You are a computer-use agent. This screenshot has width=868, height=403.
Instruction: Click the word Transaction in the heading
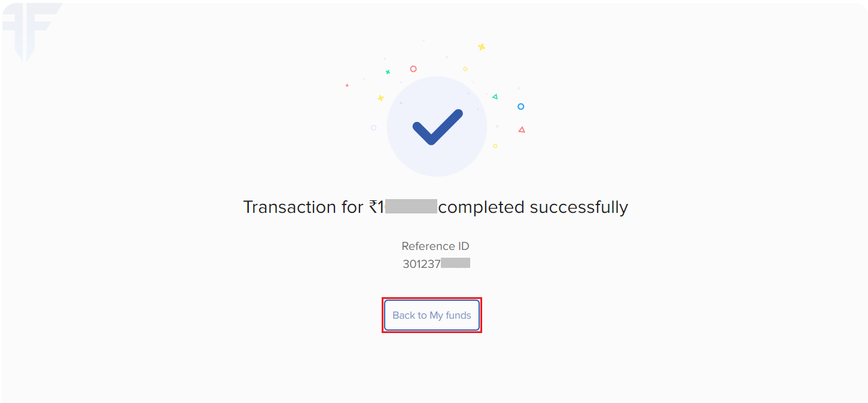coord(290,207)
